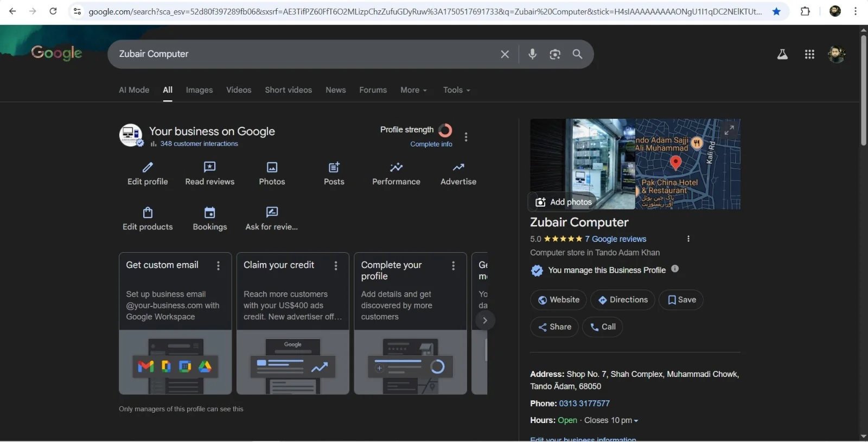Share the business listing

(x=554, y=327)
